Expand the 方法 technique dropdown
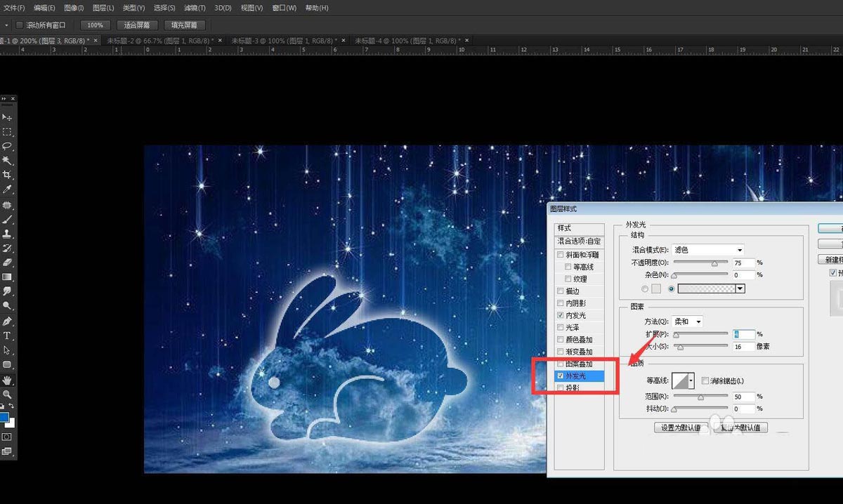The image size is (843, 504). [687, 321]
